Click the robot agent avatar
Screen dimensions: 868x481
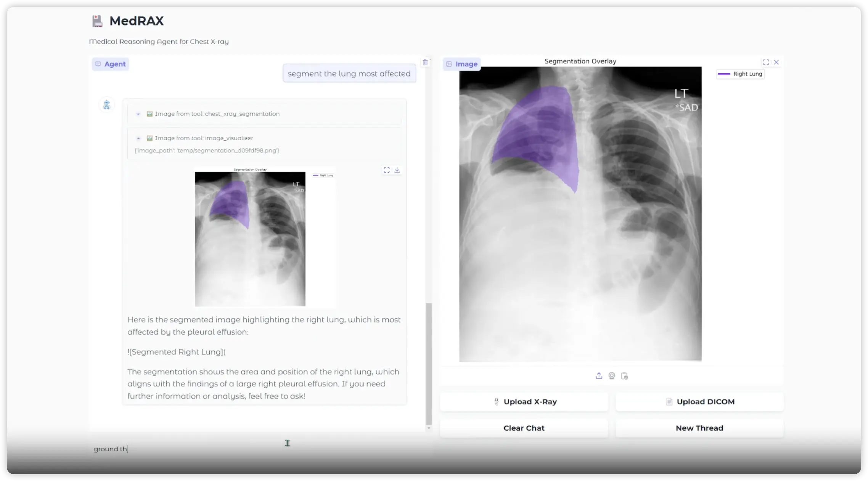click(107, 104)
